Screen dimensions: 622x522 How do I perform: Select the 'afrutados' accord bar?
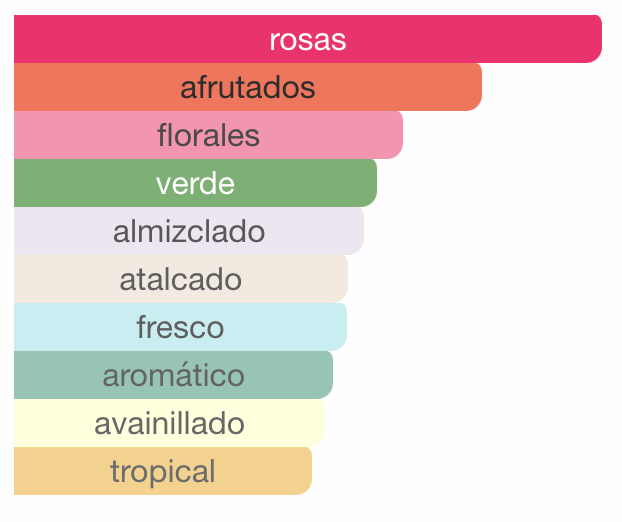pos(400,87)
